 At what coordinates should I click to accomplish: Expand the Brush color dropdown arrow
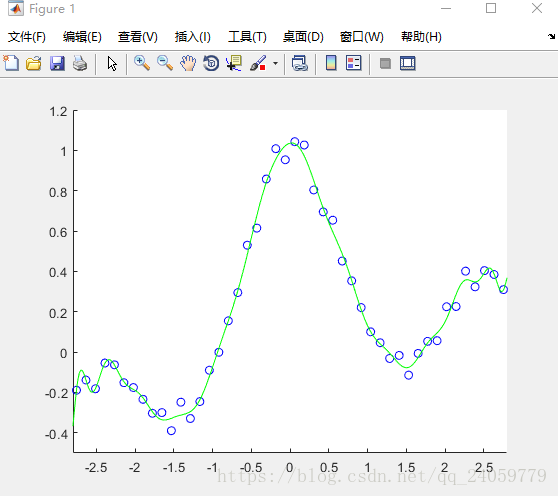click(275, 64)
